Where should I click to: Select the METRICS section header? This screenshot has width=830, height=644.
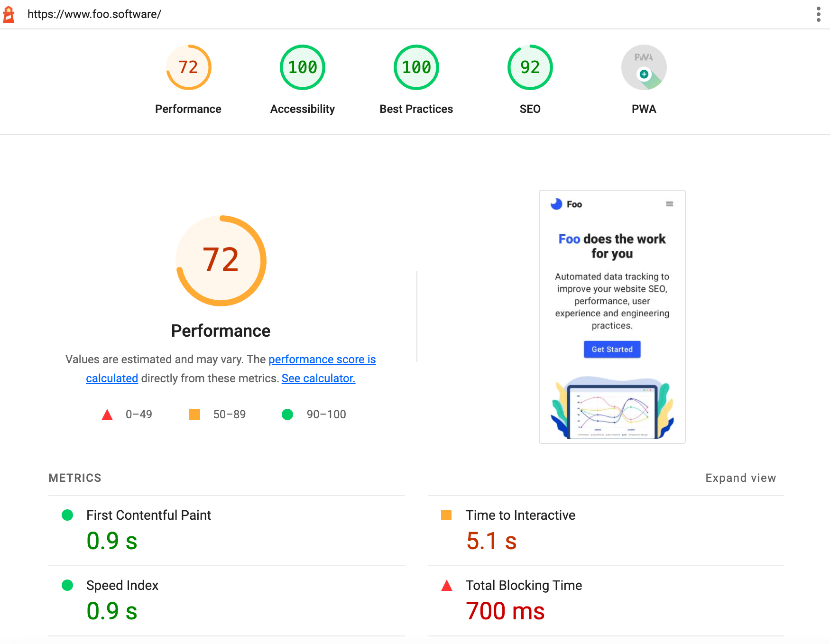74,478
